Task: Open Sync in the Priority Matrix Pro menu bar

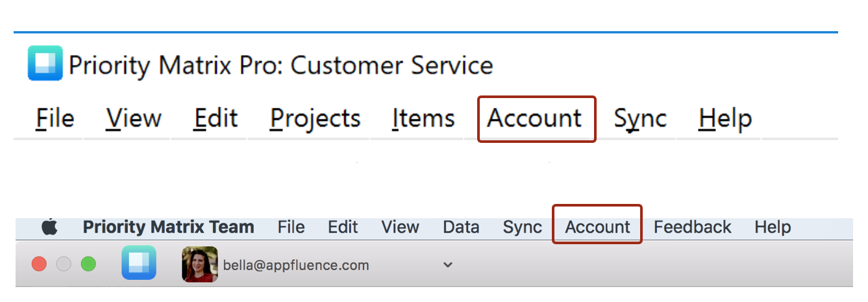Action: (639, 119)
